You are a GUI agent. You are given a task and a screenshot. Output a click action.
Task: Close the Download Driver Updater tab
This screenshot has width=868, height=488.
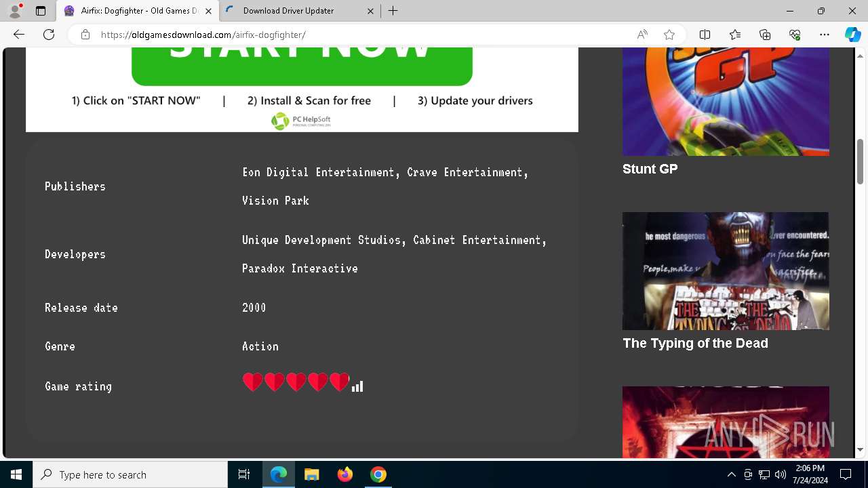click(371, 11)
